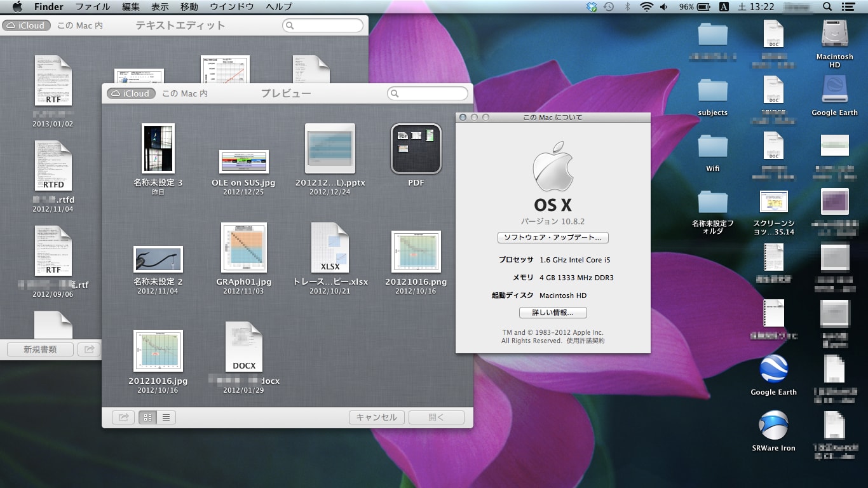868x488 pixels.
Task: Click 新規書類 in テキストエディット window
Action: coord(40,349)
